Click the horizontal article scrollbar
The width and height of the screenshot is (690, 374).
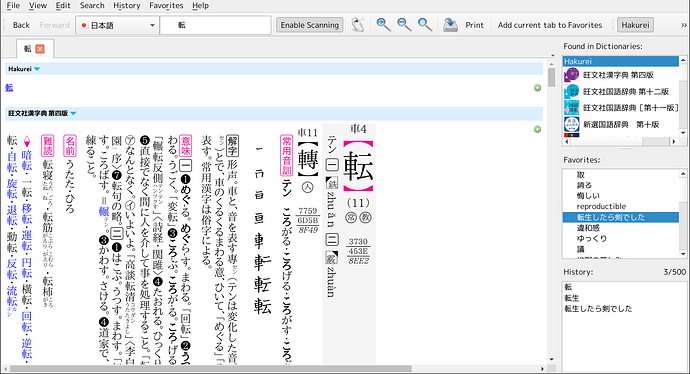[x=274, y=369]
